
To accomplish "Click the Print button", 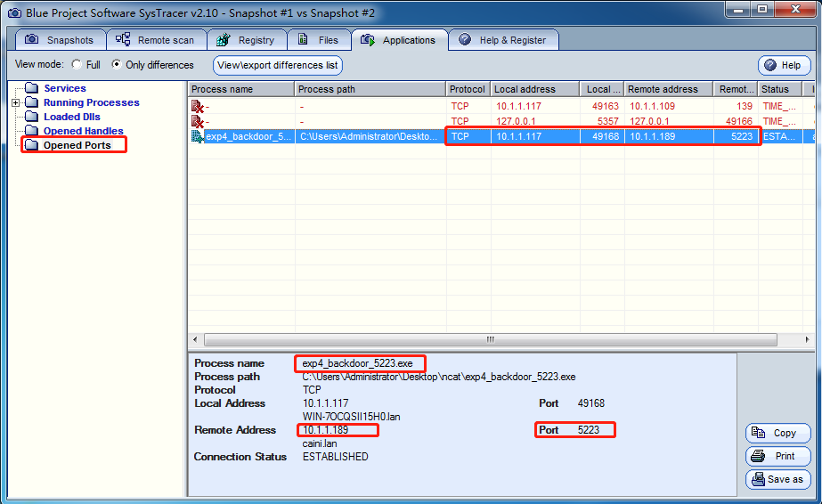I will 778,456.
